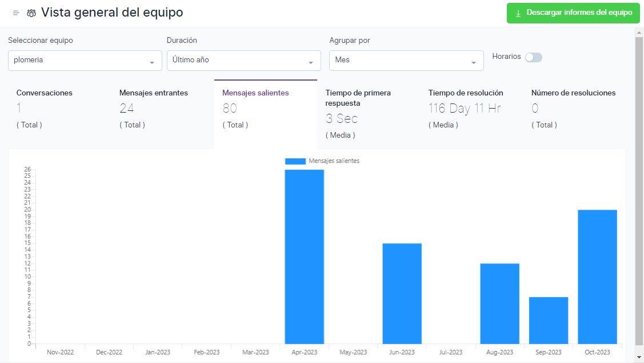
Task: Click the vertical page scrollbar
Action: coord(639,189)
